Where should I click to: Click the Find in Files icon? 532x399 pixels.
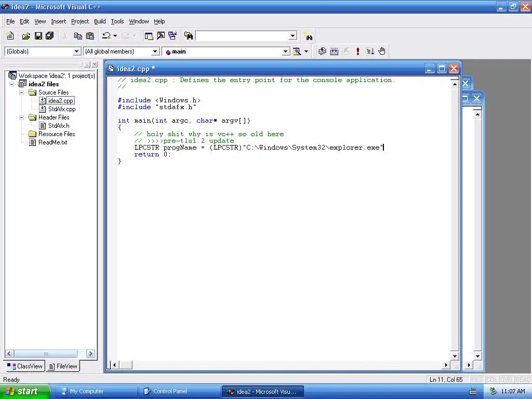point(188,36)
